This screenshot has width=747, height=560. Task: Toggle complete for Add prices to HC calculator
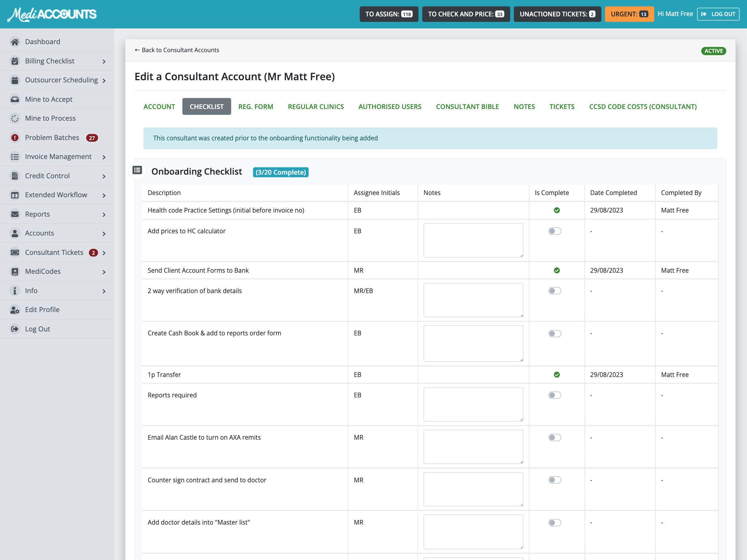(x=554, y=231)
